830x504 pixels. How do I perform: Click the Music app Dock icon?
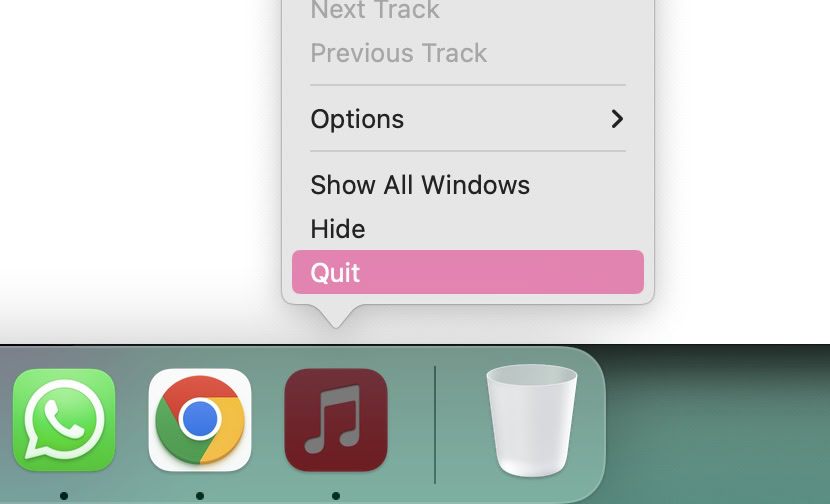point(336,420)
